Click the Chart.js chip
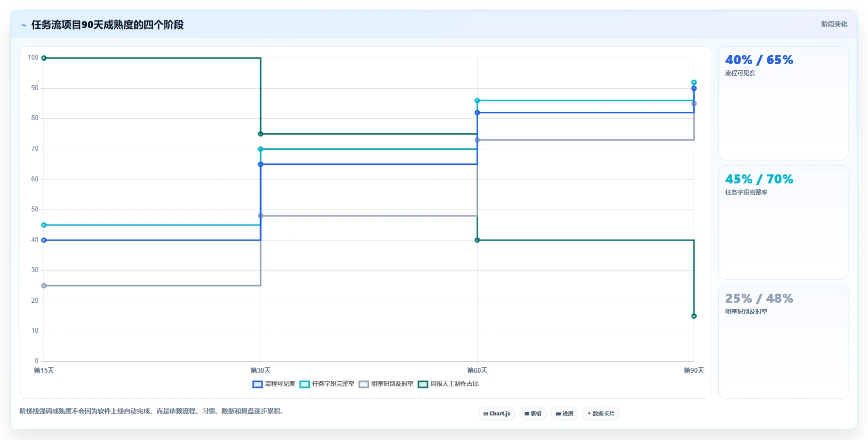The height and width of the screenshot is (440, 868). click(x=497, y=413)
